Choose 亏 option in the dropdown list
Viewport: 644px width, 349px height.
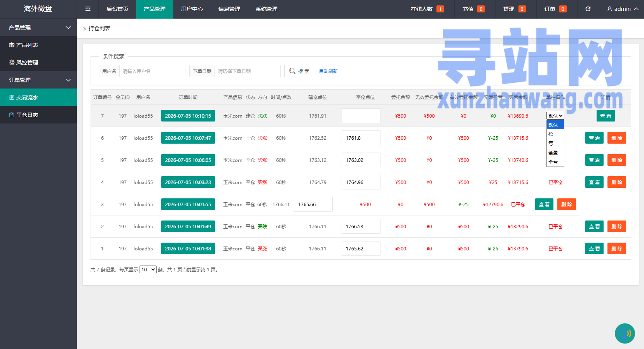click(x=555, y=144)
